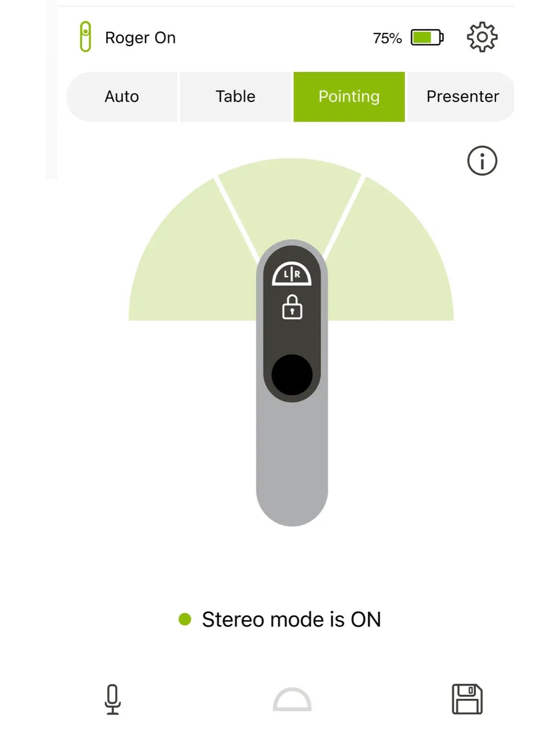Switch to the Auto mode tab
Viewport: 560px width, 753px height.
pyautogui.click(x=122, y=97)
